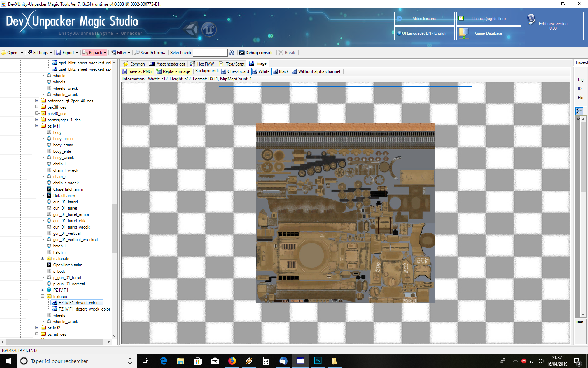
Task: Select the body_armor mesh item
Action: [63, 139]
